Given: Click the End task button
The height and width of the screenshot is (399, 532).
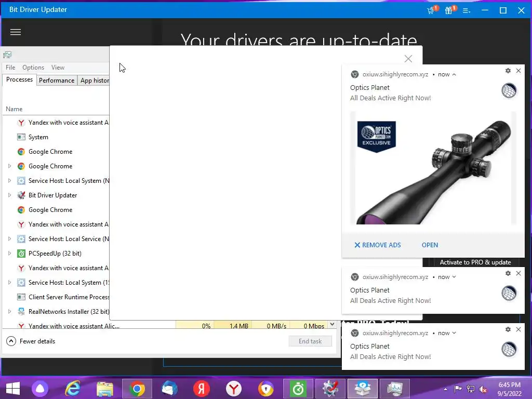Looking at the screenshot, I should click(310, 341).
